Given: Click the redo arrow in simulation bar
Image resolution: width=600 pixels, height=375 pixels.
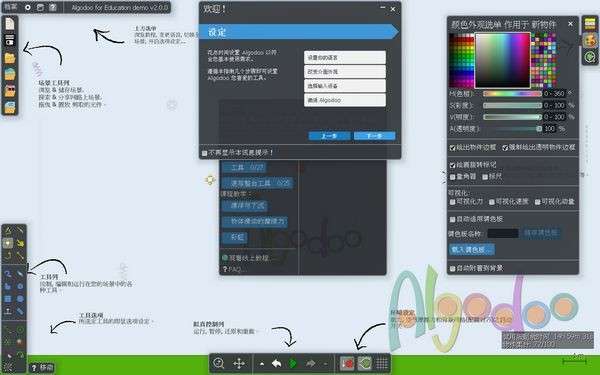Looking at the screenshot, I should pyautogui.click(x=310, y=363).
